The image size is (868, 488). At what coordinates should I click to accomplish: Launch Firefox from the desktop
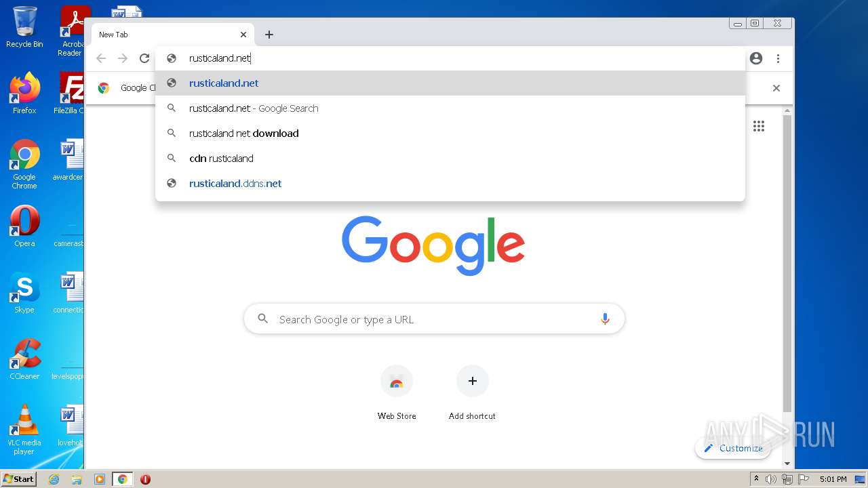click(x=24, y=94)
